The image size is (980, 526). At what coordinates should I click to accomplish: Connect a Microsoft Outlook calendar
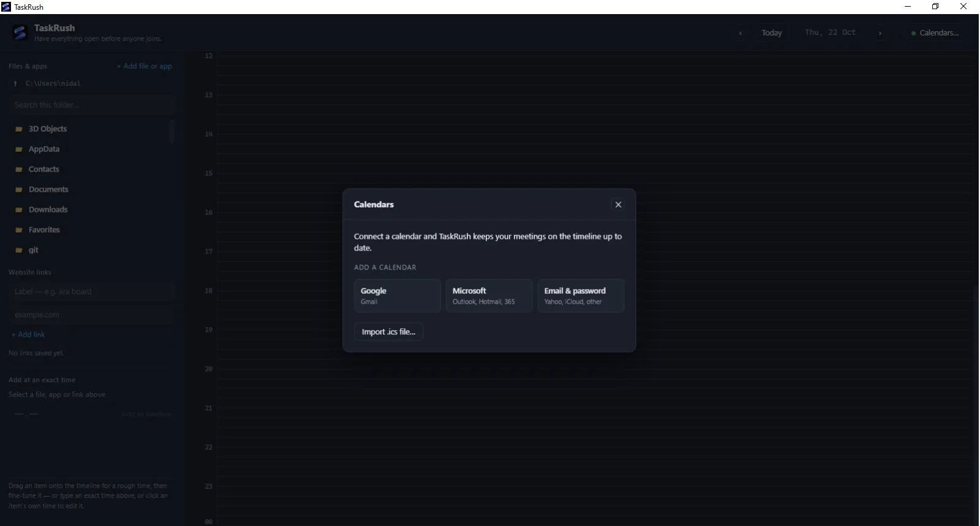click(489, 296)
